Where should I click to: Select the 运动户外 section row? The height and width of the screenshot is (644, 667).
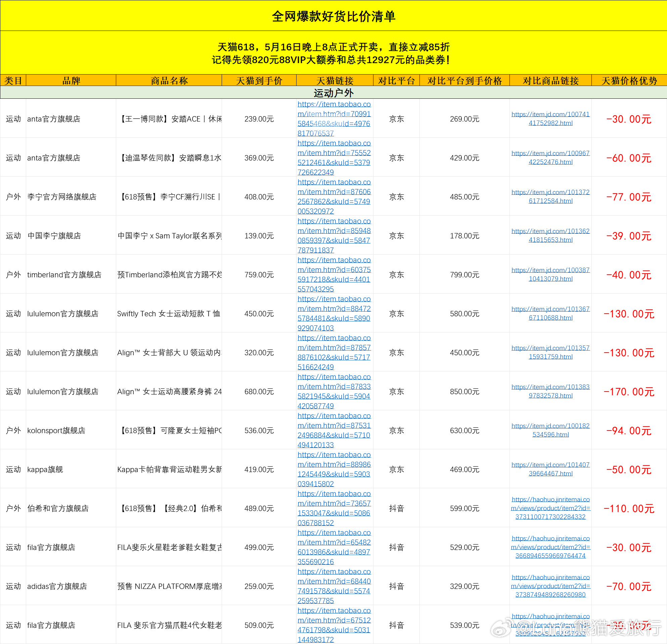pyautogui.click(x=333, y=93)
